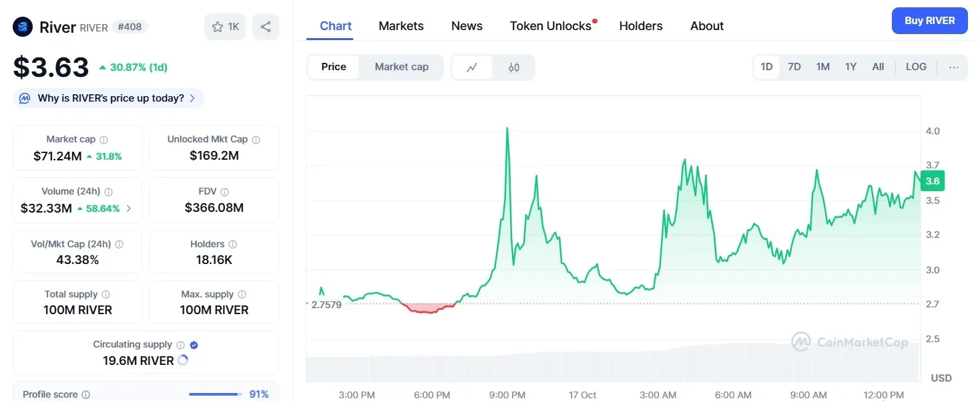Image resolution: width=980 pixels, height=401 pixels.
Task: Toggle chart to Market cap view
Action: pyautogui.click(x=401, y=67)
